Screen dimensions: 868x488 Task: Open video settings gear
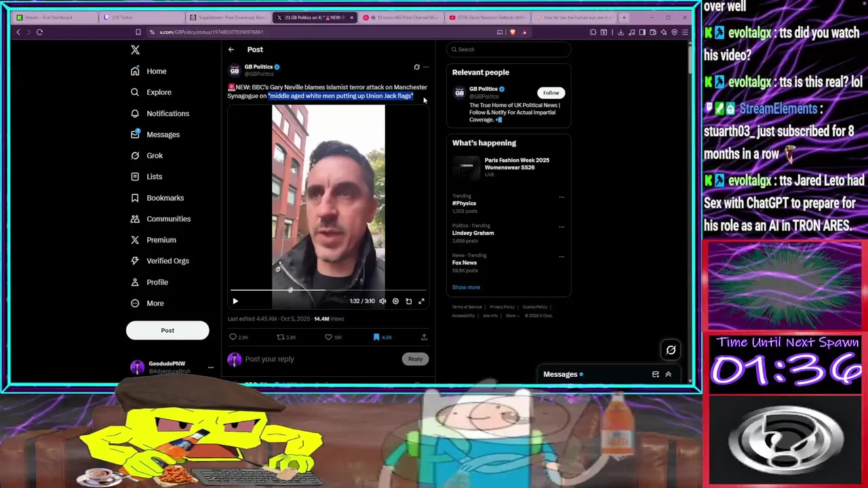click(x=395, y=301)
